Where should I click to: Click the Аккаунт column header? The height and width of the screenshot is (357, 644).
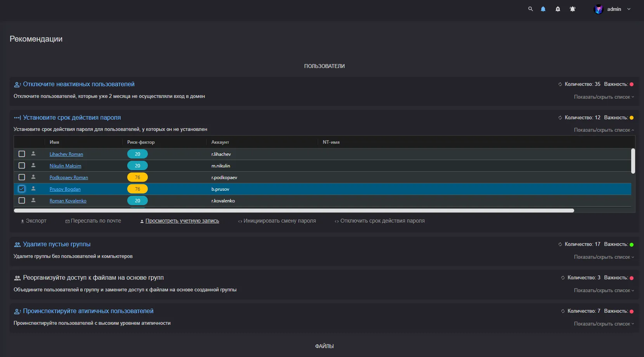(x=220, y=142)
